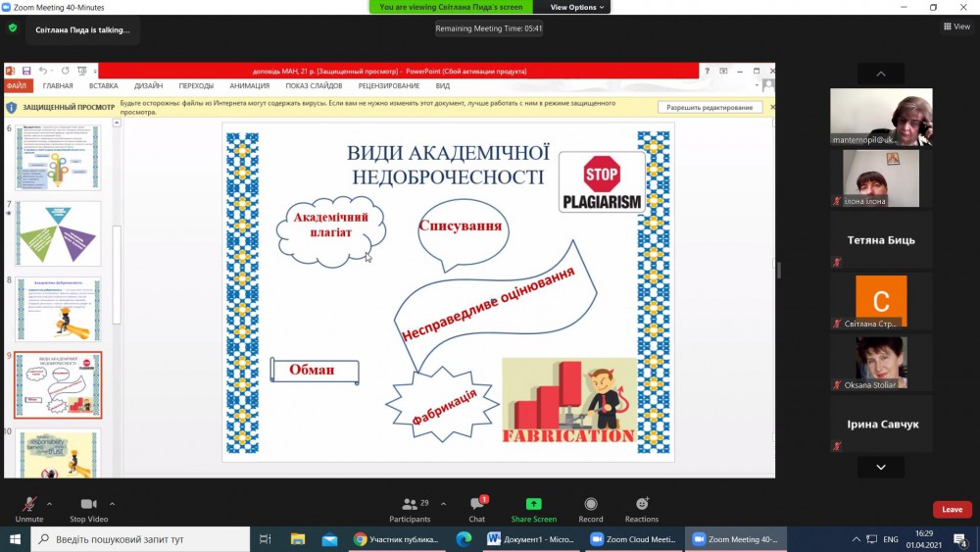Click the Windows search box
This screenshot has width=980, height=552.
[x=140, y=539]
